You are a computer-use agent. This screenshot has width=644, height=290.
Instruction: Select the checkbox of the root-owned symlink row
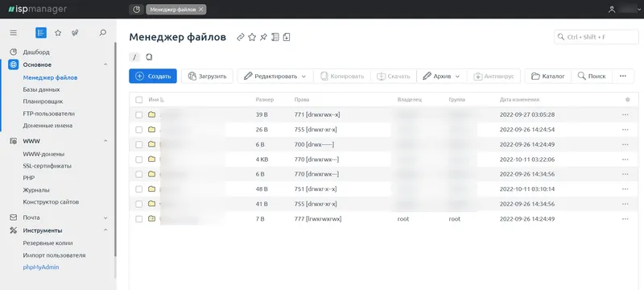pos(138,219)
